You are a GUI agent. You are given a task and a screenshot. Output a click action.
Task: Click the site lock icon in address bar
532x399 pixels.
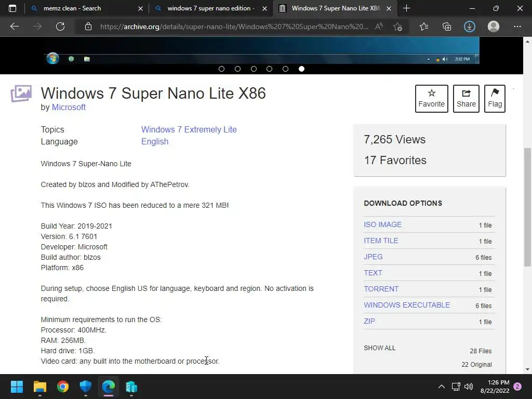coord(88,26)
